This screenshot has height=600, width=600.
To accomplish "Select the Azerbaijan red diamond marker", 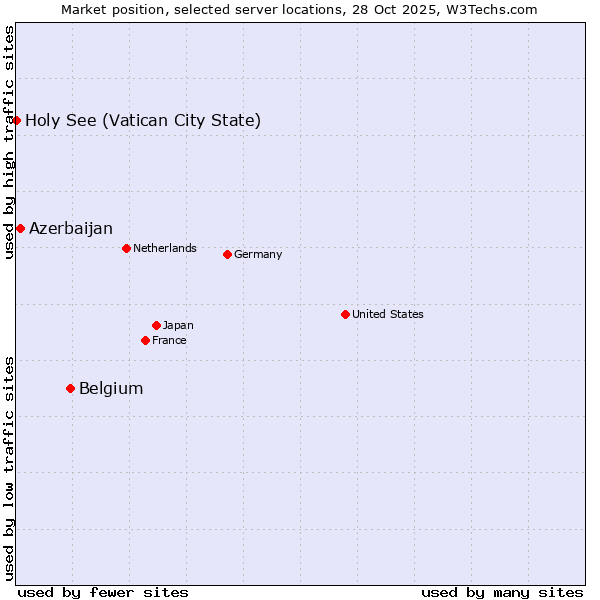I will click(x=20, y=229).
